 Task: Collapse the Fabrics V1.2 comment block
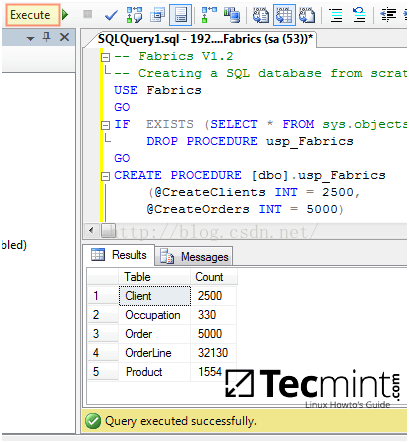(105, 57)
